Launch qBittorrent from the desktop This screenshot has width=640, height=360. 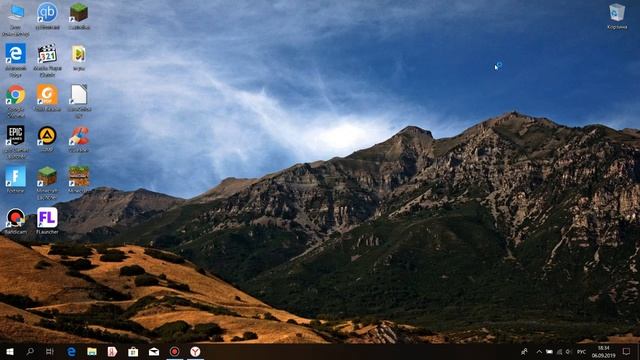[47, 16]
